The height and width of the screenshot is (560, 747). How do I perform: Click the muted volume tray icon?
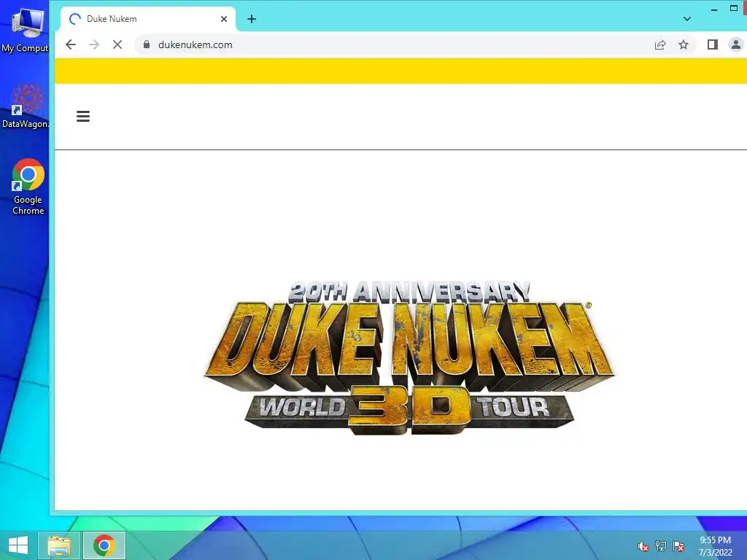(x=643, y=546)
